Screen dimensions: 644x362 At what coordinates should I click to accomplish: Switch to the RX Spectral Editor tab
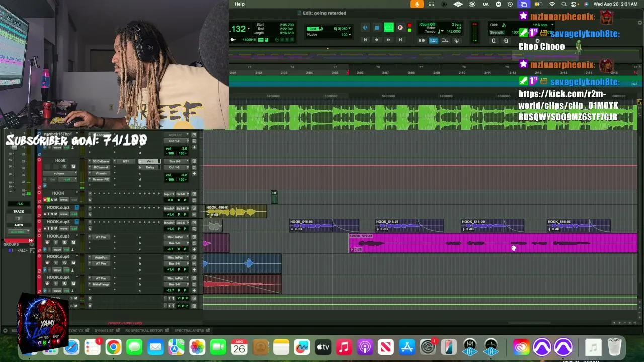click(144, 330)
